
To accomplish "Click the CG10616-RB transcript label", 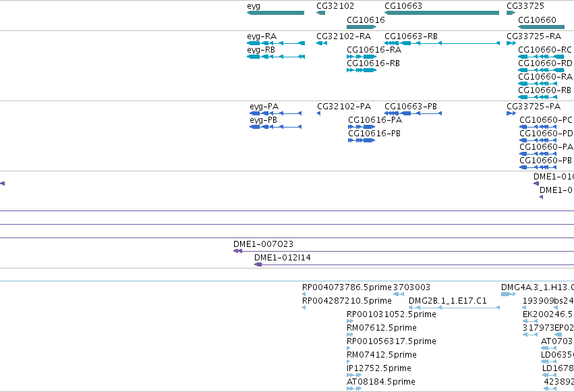I will pos(373,63).
